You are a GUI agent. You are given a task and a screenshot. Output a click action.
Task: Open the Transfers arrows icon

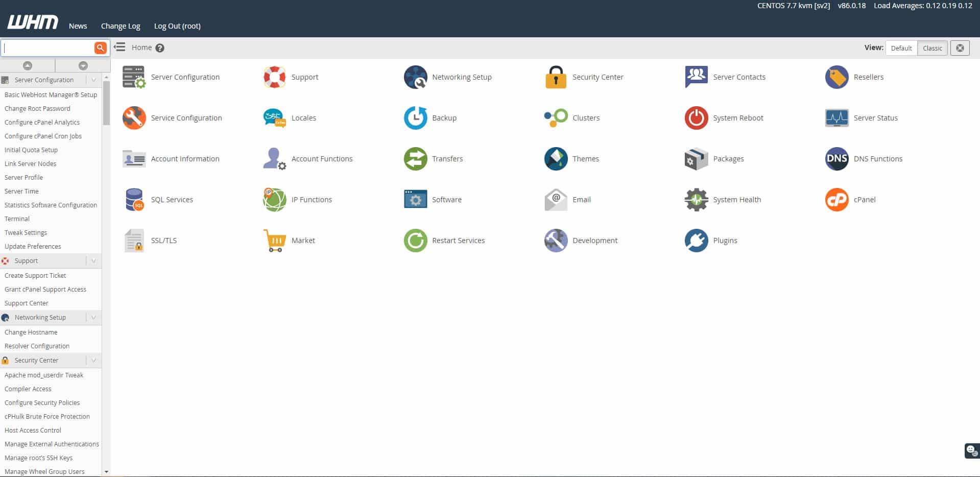click(x=415, y=159)
